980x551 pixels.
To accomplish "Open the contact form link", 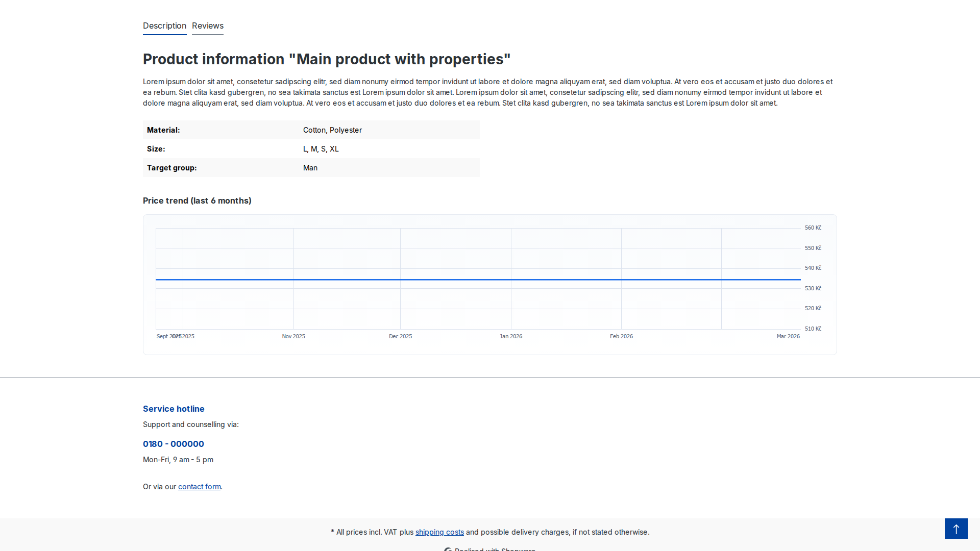I will pos(199,487).
